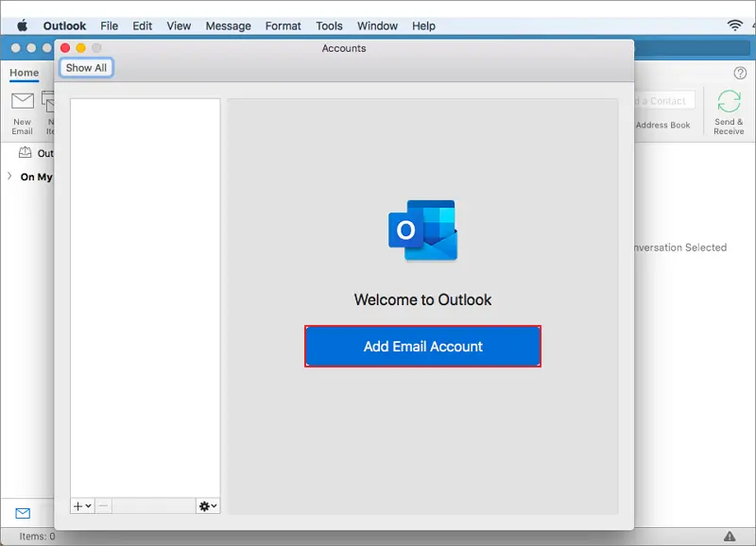This screenshot has width=756, height=546.
Task: Select the Outbox folder icon
Action: [25, 153]
